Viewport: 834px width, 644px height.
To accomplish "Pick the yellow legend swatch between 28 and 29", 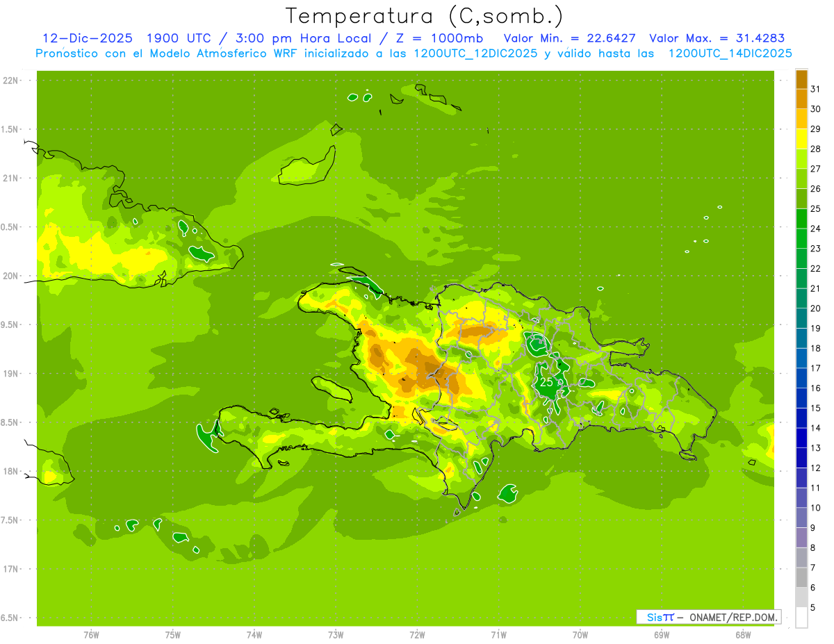I will 801,139.
